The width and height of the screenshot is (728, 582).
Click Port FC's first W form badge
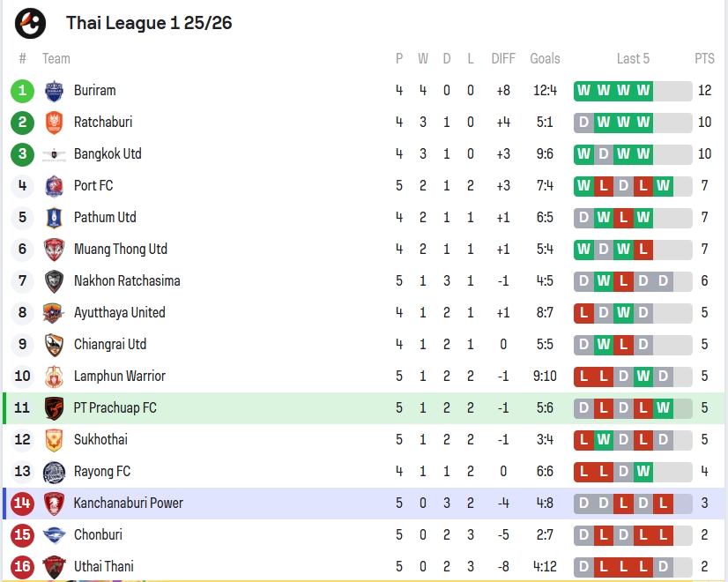[583, 186]
